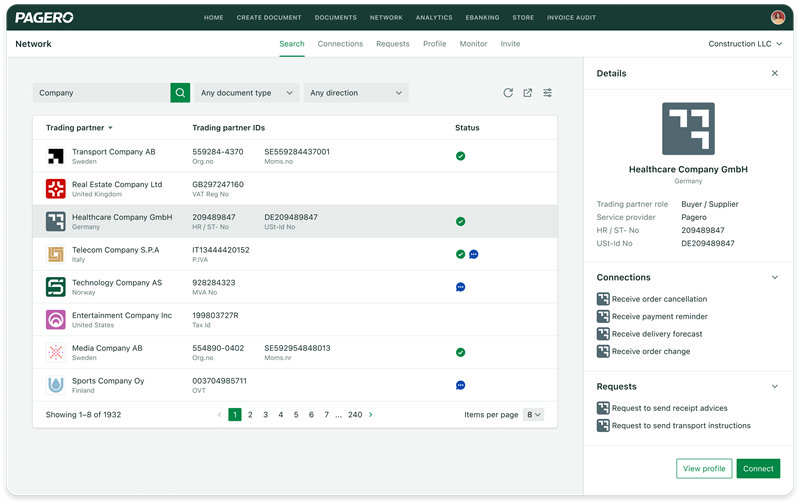Close the Details panel
800x504 pixels.
coord(774,73)
